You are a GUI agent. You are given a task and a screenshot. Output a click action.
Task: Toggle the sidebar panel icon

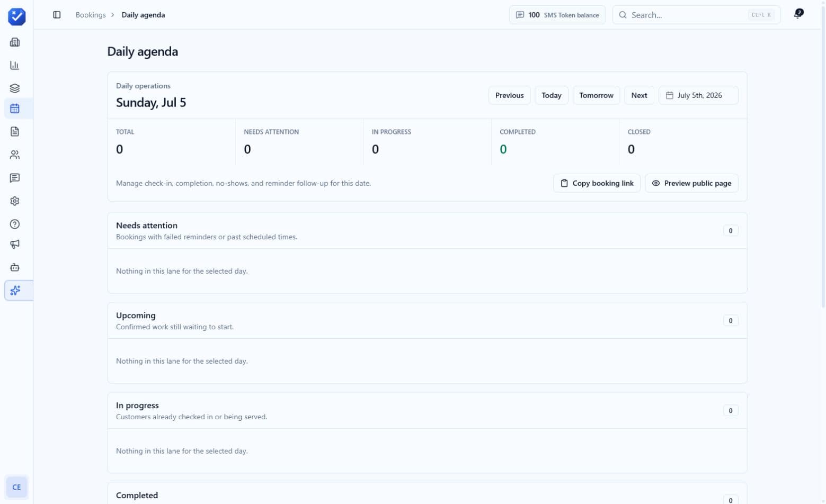(57, 15)
